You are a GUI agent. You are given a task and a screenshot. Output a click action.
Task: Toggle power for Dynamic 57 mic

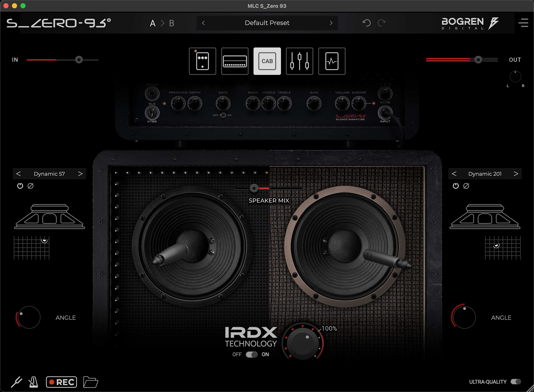pos(20,186)
